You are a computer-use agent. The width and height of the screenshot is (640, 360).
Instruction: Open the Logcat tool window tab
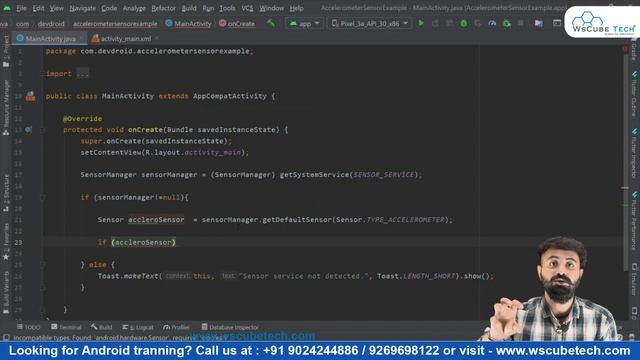(138, 327)
